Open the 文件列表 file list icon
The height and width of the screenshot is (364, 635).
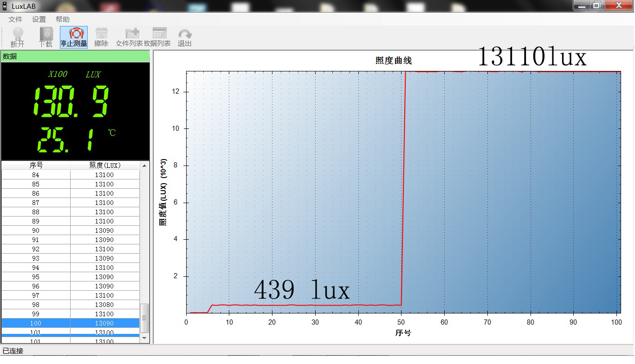coord(130,37)
